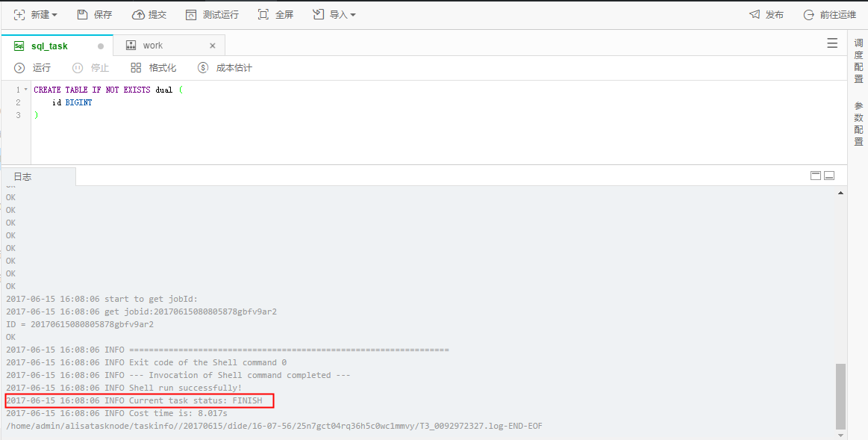Click log line 'Cost time is: 8.017s'
Image resolution: width=868 pixels, height=440 pixels.
(x=117, y=413)
